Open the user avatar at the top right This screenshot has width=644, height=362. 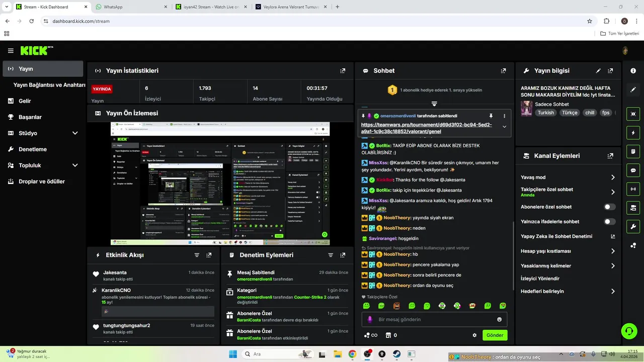point(625,50)
